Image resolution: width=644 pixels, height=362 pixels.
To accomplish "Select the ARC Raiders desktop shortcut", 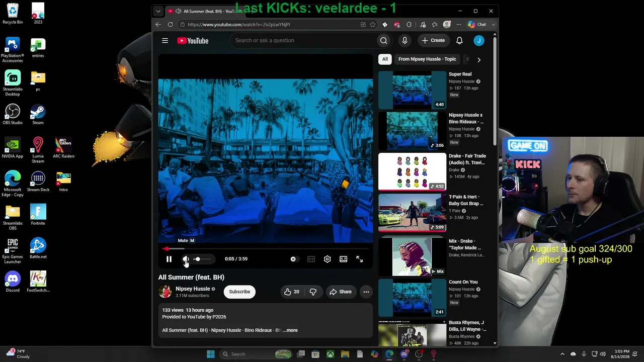I will [x=63, y=148].
